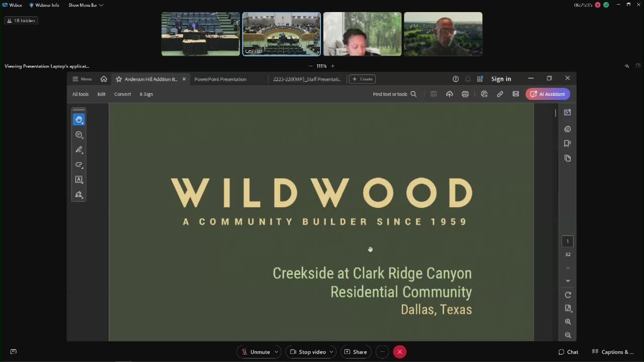Click the share with others icon
The image size is (644, 362).
click(484, 94)
